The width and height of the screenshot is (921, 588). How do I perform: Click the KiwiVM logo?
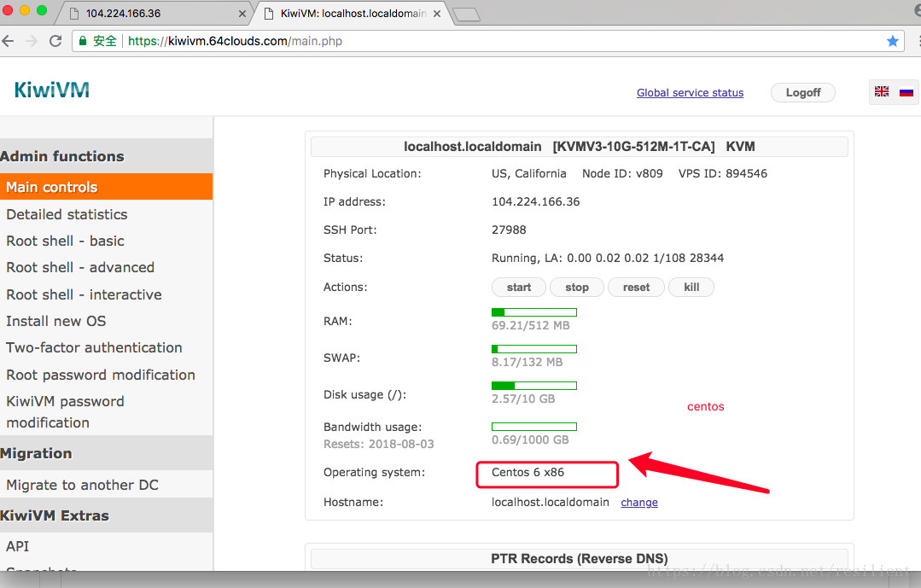[x=52, y=90]
